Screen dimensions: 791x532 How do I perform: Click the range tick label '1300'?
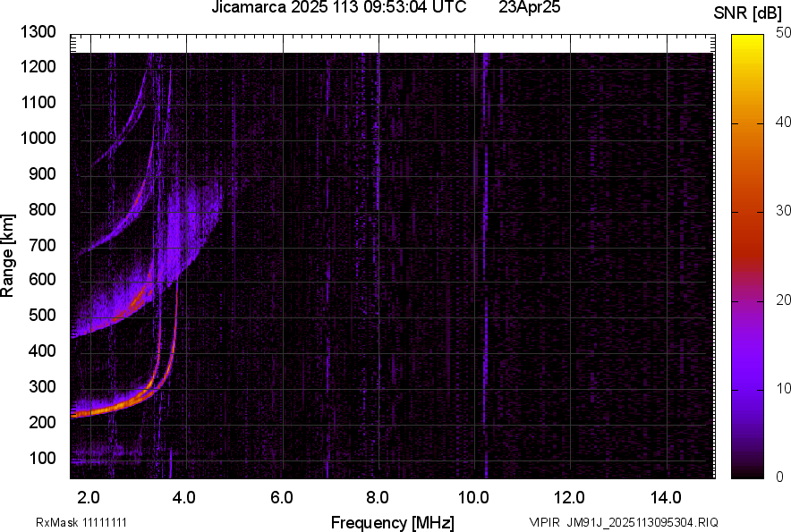pos(38,32)
